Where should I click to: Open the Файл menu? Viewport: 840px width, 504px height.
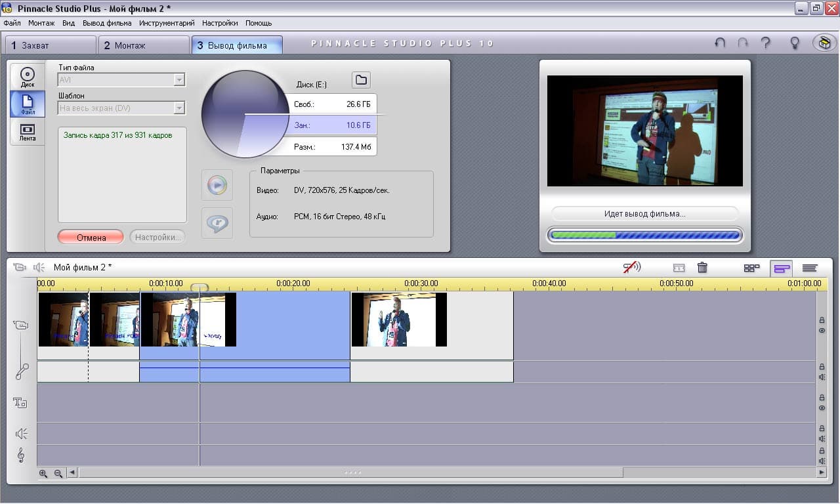point(12,23)
